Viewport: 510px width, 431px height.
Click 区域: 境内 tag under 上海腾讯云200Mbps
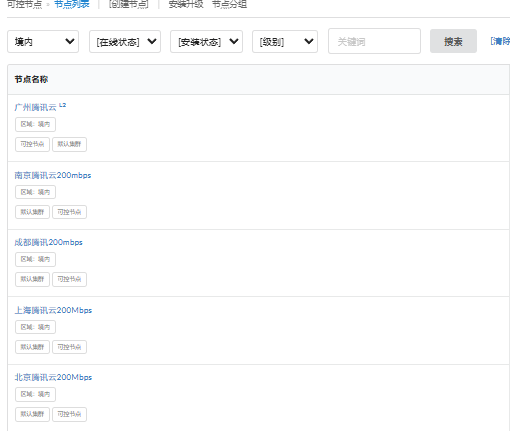pyautogui.click(x=35, y=327)
